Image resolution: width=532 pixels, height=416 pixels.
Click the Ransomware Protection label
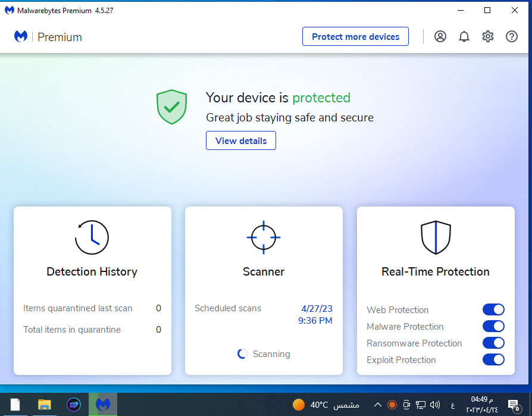point(414,343)
